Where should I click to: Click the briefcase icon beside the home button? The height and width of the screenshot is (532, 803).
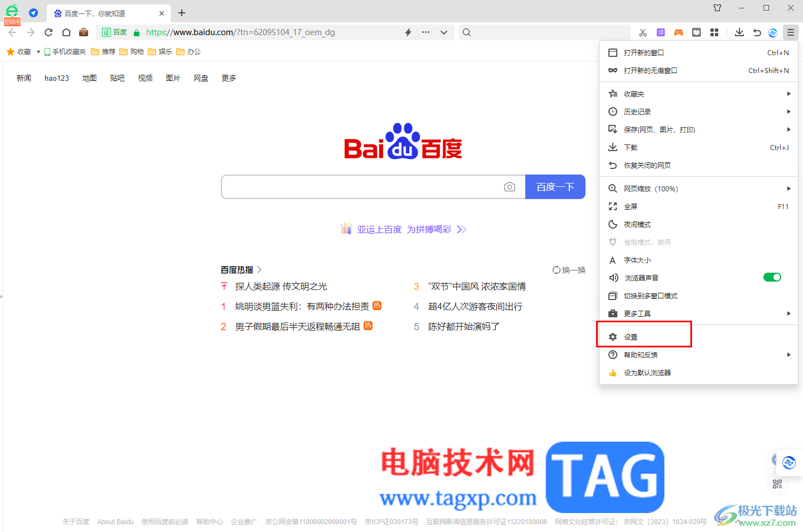pyautogui.click(x=84, y=32)
